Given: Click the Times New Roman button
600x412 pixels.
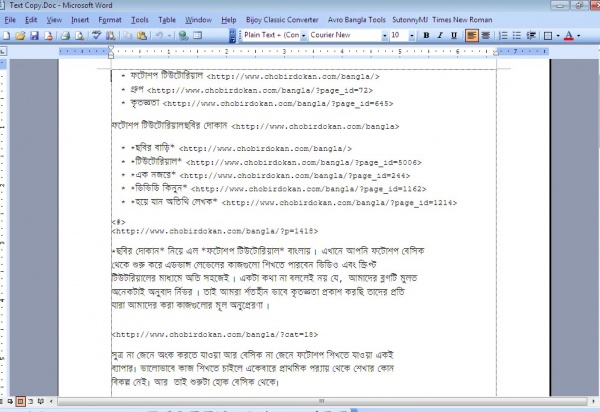Looking at the screenshot, I should (x=462, y=20).
